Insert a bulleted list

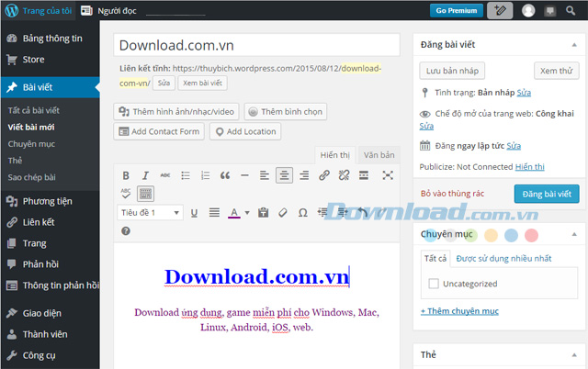(186, 175)
